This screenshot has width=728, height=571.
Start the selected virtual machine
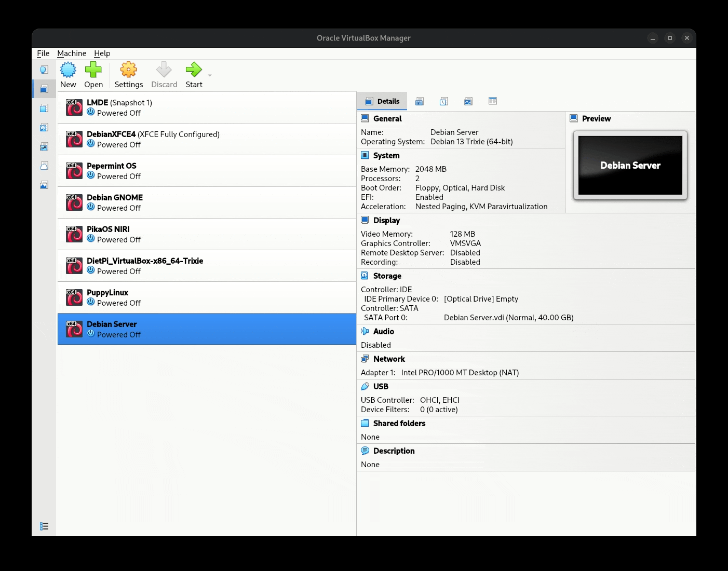(x=194, y=75)
